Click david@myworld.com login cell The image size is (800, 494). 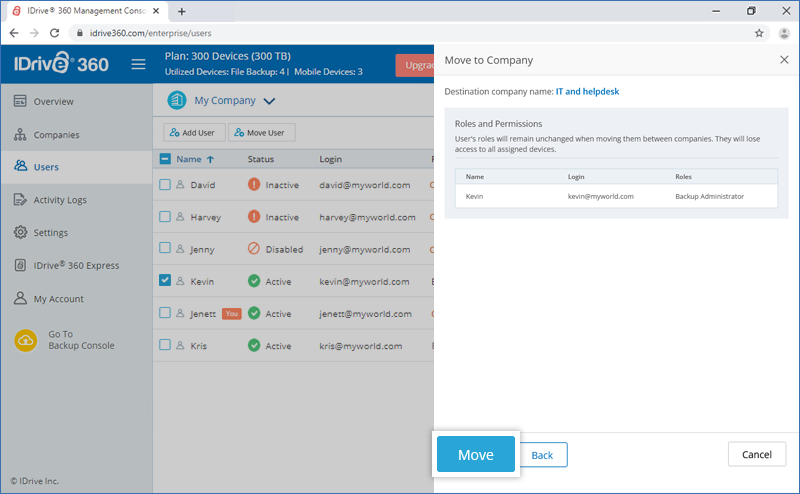(x=365, y=185)
